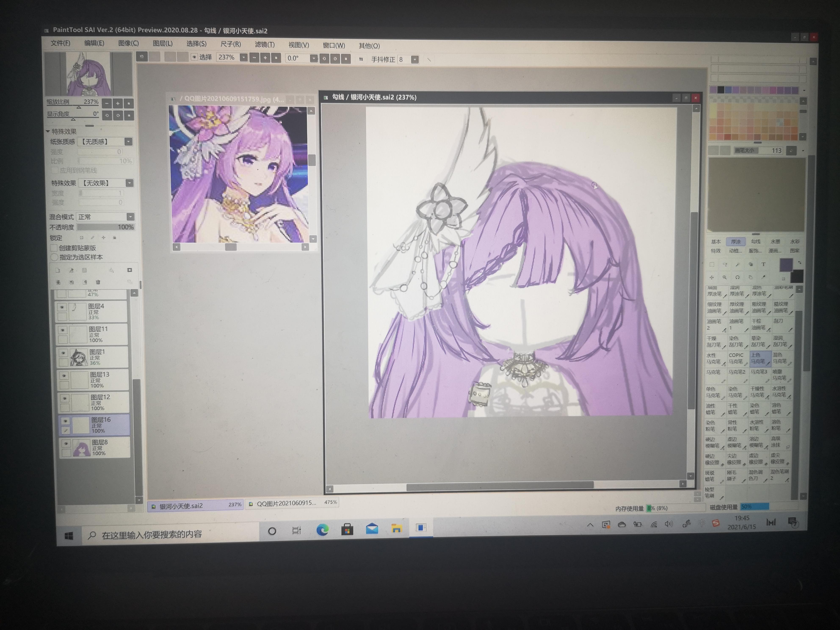Screen dimensions: 840x630
Task: Open 特殊效果 effect dropdown
Action: pos(130,183)
